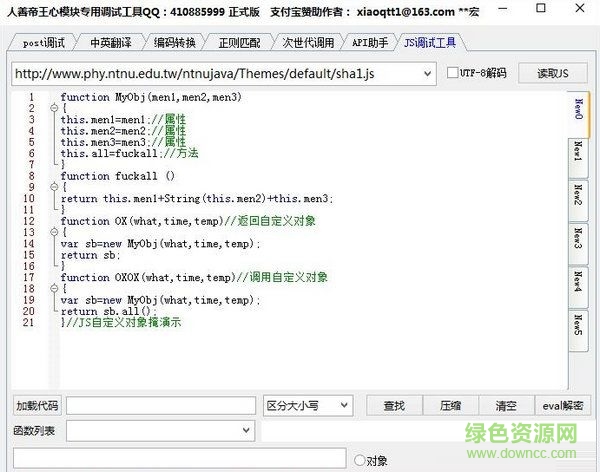Screen dimensions: 600x472
Task: Open the 中英翻译 tab
Action: (111, 43)
